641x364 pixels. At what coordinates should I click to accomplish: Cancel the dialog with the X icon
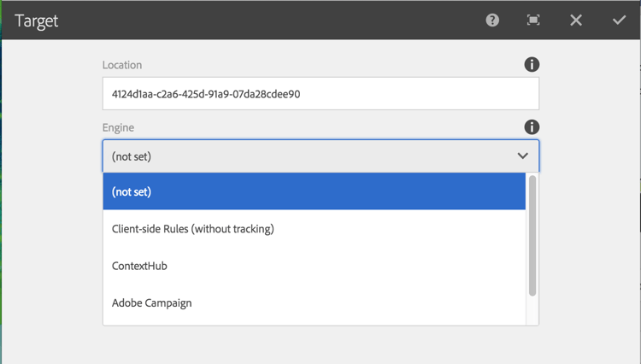click(x=576, y=21)
